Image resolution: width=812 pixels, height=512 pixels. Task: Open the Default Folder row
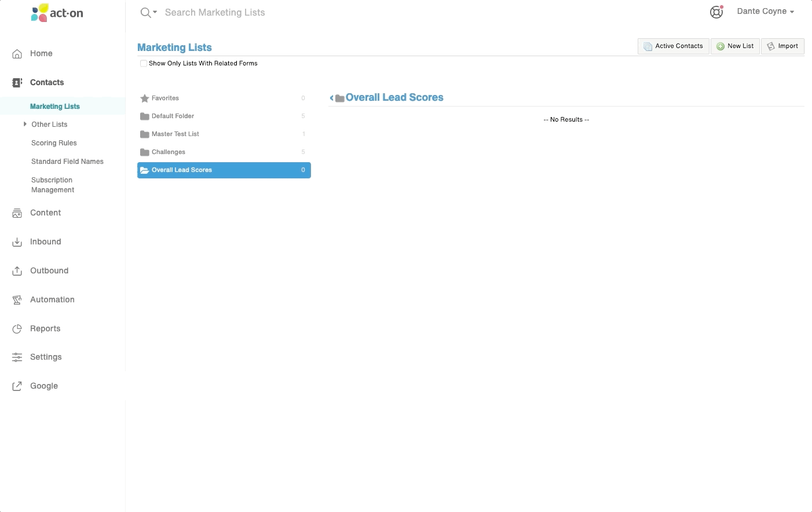pyautogui.click(x=224, y=116)
